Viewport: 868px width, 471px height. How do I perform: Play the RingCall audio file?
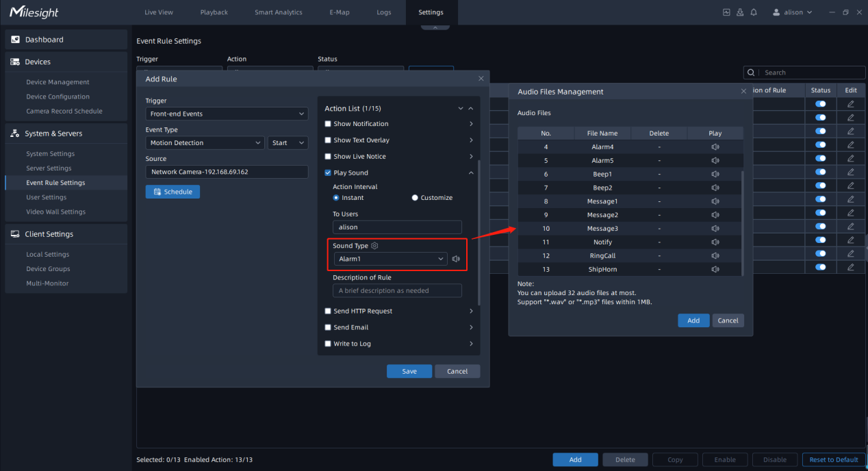tap(715, 256)
